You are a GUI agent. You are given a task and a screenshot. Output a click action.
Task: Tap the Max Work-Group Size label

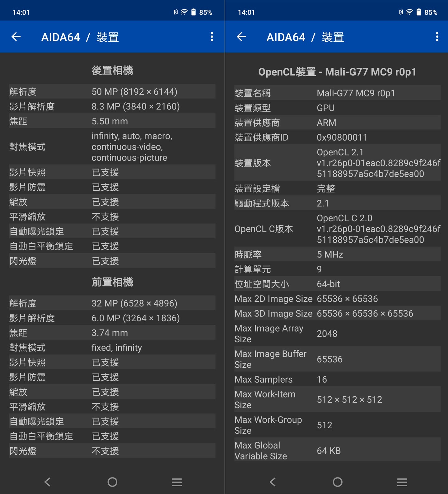click(268, 425)
